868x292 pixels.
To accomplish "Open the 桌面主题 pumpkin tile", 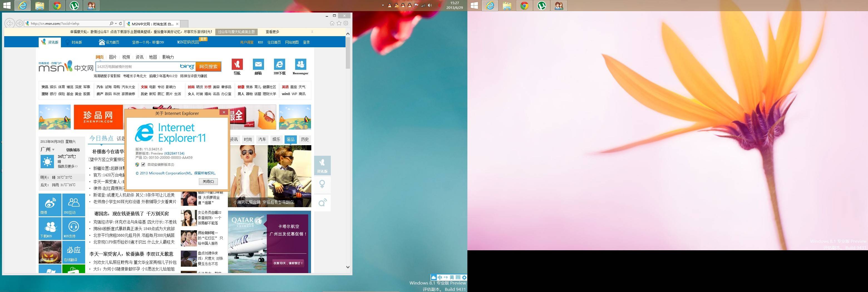I will (50, 252).
